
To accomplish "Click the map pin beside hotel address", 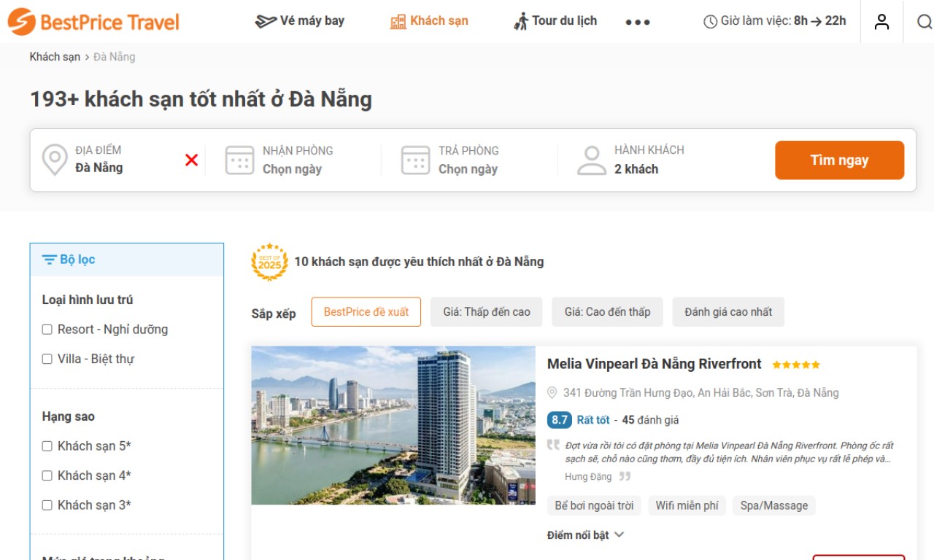I will point(552,393).
